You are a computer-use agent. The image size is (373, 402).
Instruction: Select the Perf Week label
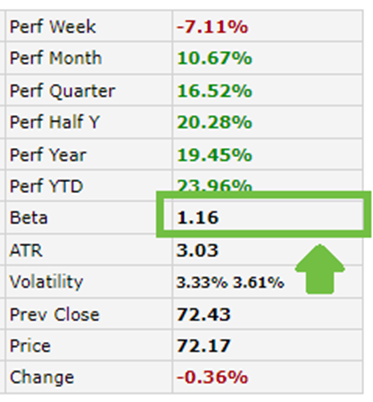click(53, 26)
